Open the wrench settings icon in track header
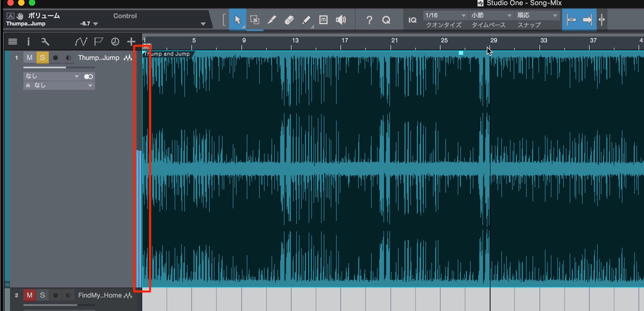Viewport: 644px width, 311px height. 45,42
